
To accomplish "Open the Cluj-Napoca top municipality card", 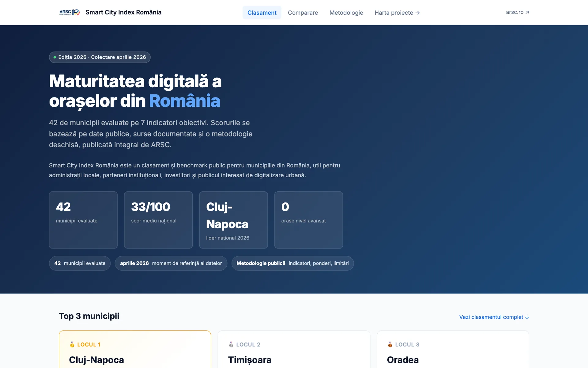I will pyautogui.click(x=135, y=349).
